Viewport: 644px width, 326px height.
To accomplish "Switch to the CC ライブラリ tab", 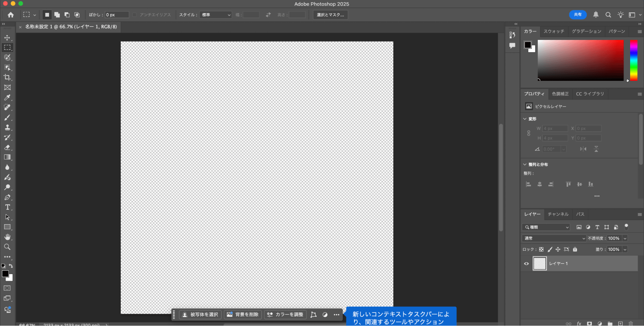I will coord(590,94).
